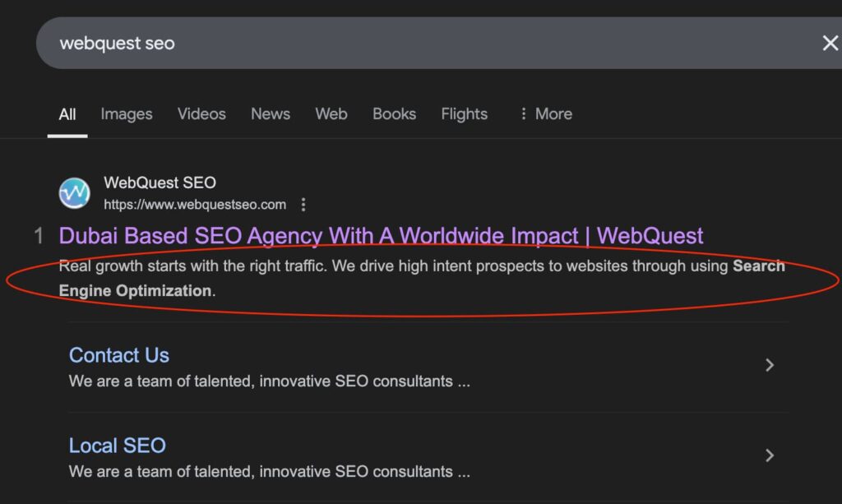This screenshot has width=842, height=504.
Task: Open the Contact Us sitelink
Action: pyautogui.click(x=118, y=355)
